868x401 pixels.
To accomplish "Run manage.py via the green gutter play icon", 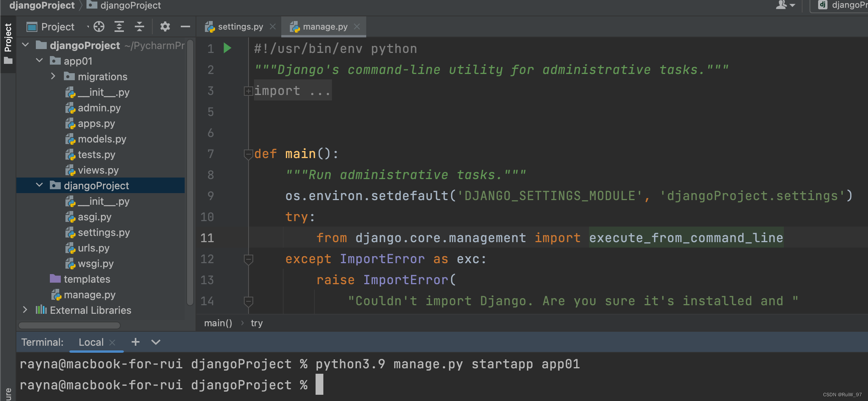I will click(227, 48).
